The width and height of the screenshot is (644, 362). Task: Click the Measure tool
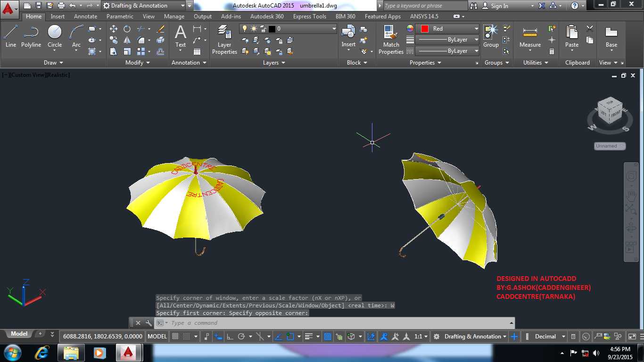[530, 36]
